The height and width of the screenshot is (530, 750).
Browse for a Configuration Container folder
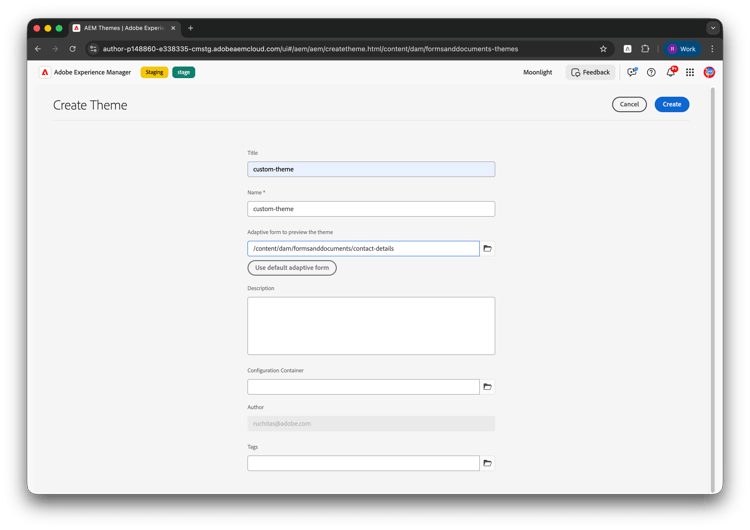488,386
